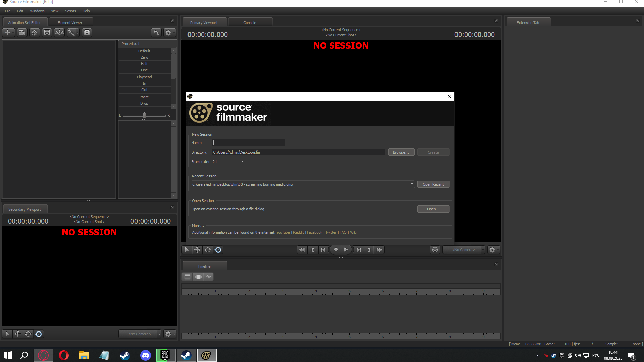The image size is (644, 362).
Task: Open the clip editor icon in Timeline
Action: 187,277
